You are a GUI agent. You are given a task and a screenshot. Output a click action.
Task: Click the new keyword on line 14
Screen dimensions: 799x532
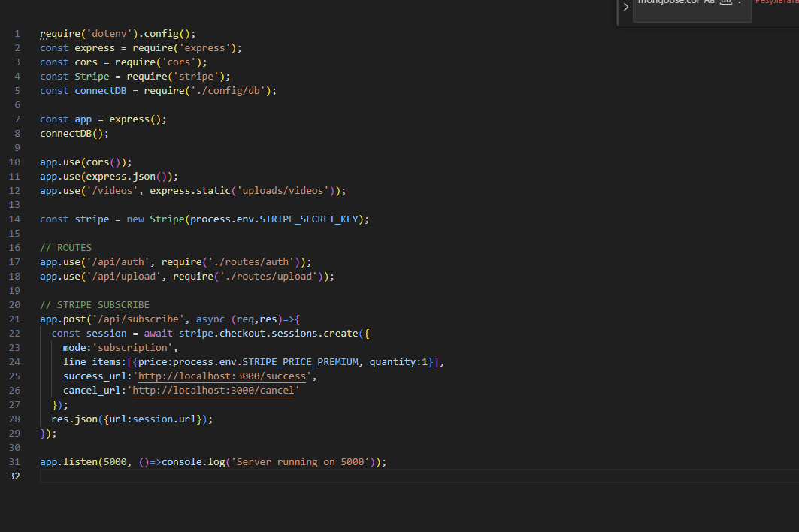click(135, 219)
